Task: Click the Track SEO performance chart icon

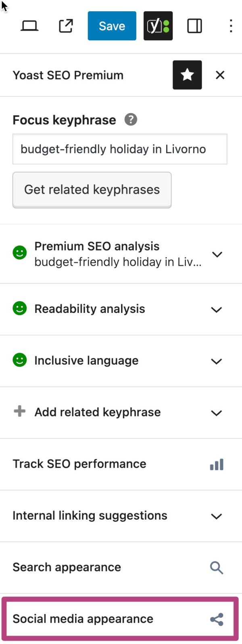Action: (217, 464)
